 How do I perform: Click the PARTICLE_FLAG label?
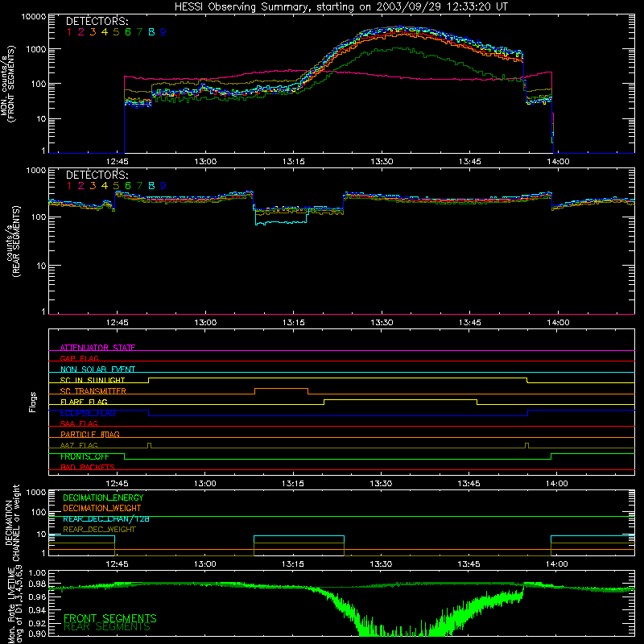90,434
